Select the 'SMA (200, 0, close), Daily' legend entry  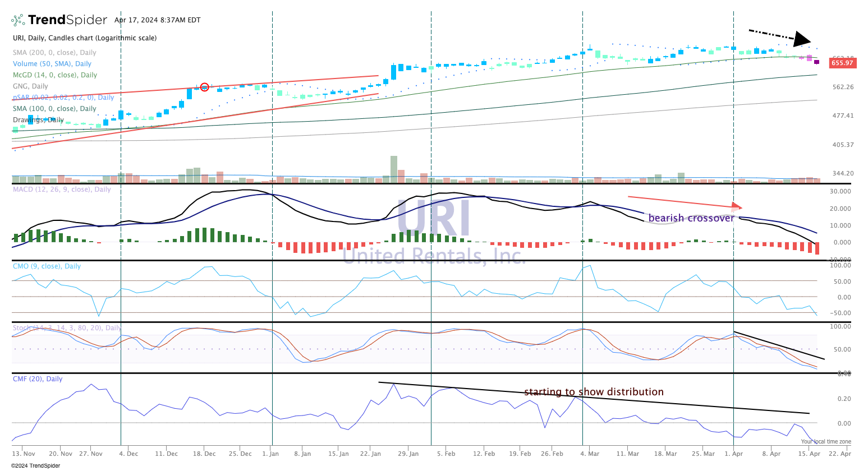54,53
